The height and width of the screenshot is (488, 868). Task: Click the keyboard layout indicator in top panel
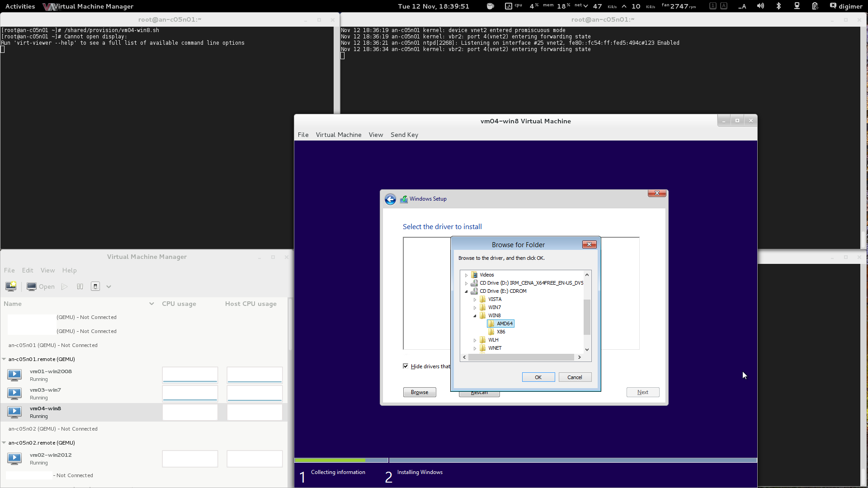click(742, 6)
